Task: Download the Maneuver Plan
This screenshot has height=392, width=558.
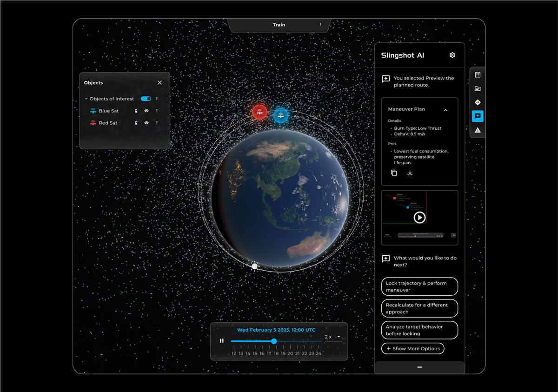Action: click(410, 173)
